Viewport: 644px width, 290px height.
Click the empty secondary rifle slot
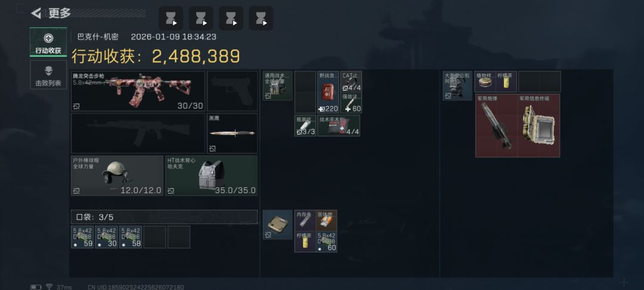[138, 134]
